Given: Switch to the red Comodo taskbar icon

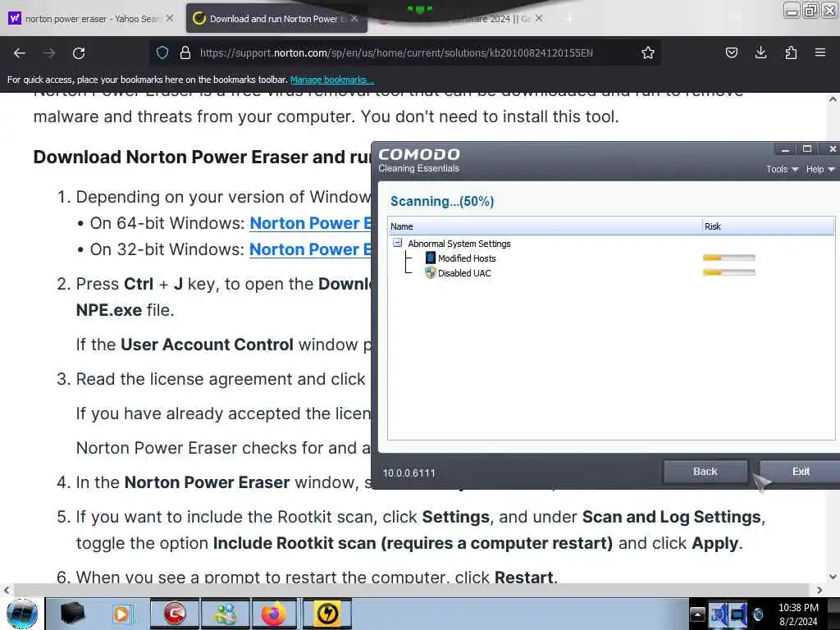Looking at the screenshot, I should [175, 614].
